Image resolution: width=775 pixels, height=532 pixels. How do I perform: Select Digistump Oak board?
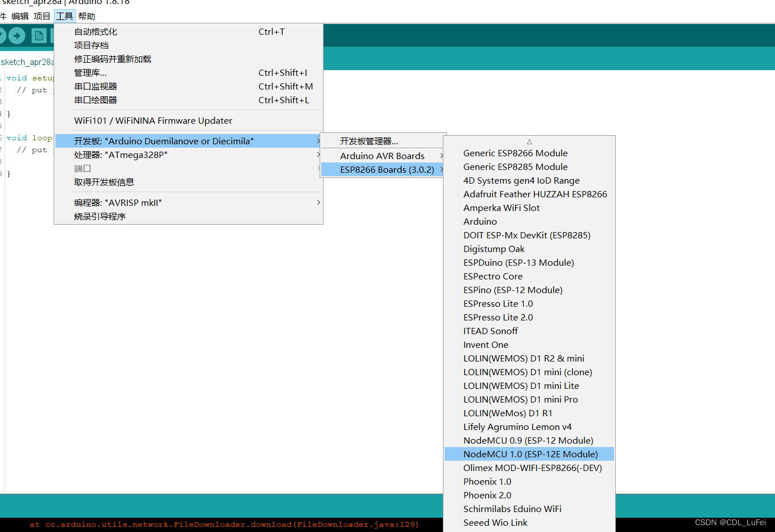[530, 249]
